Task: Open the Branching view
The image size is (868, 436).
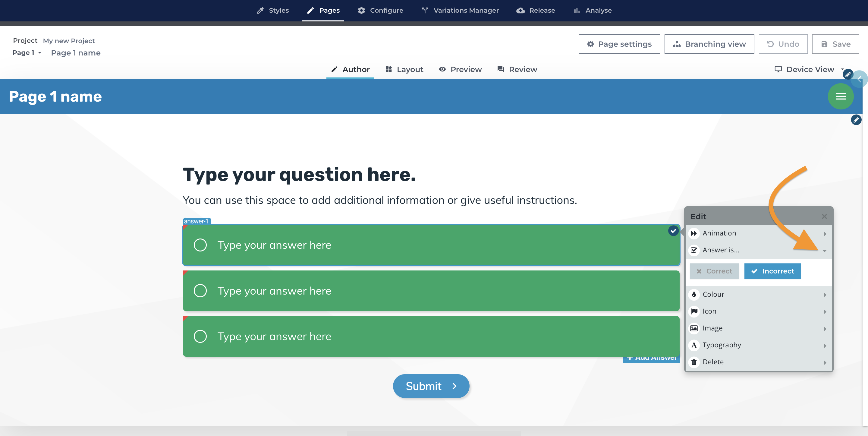Action: [x=709, y=44]
